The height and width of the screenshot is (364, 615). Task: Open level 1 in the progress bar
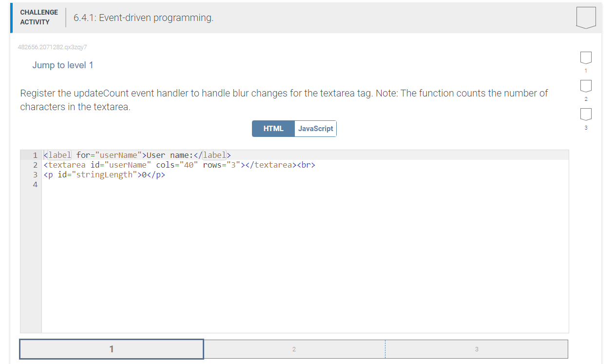(x=112, y=349)
